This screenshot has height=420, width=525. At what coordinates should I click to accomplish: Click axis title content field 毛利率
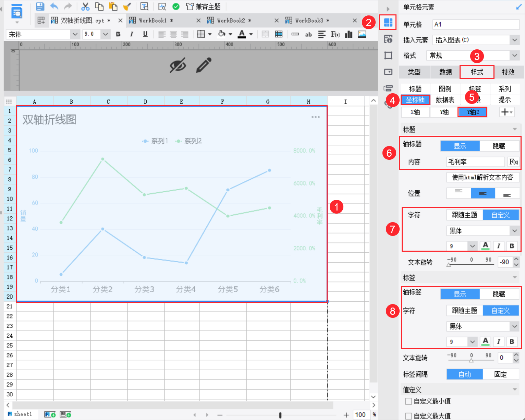click(x=475, y=162)
